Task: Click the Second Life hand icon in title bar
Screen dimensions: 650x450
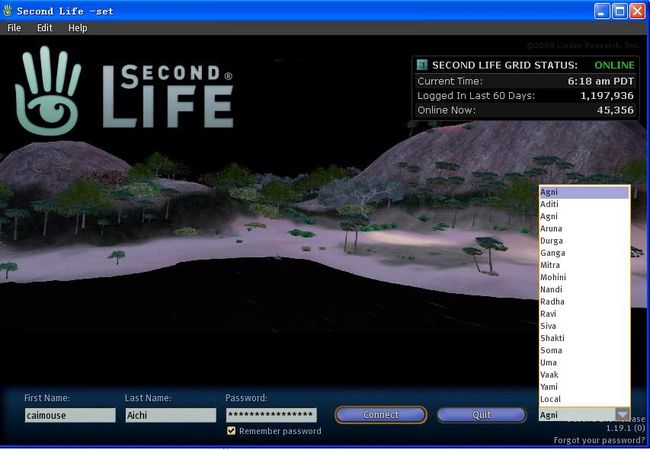Action: pyautogui.click(x=8, y=11)
